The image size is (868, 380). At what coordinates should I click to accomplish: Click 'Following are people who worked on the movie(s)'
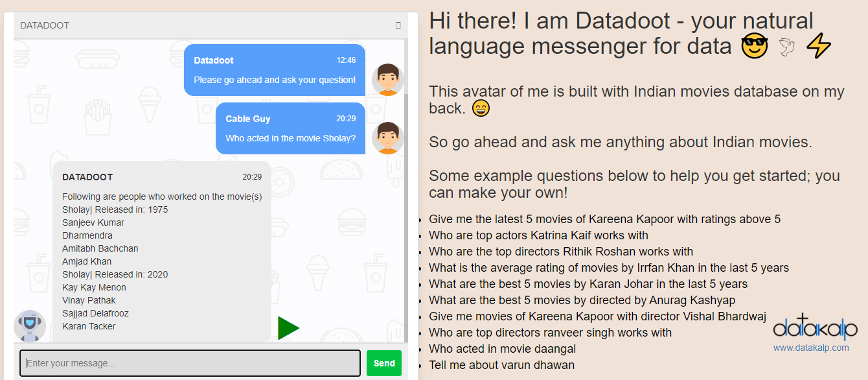coord(162,196)
